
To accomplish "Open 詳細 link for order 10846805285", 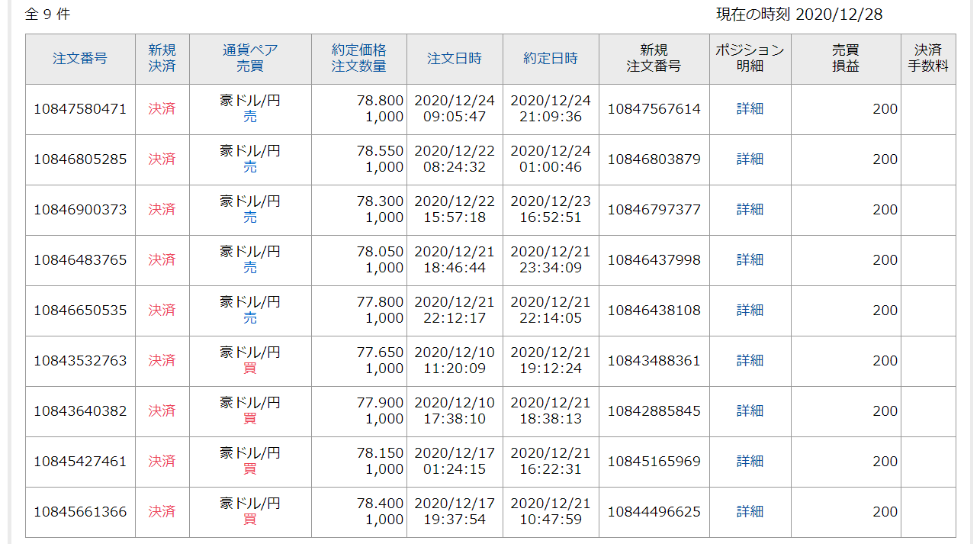I will (x=750, y=159).
